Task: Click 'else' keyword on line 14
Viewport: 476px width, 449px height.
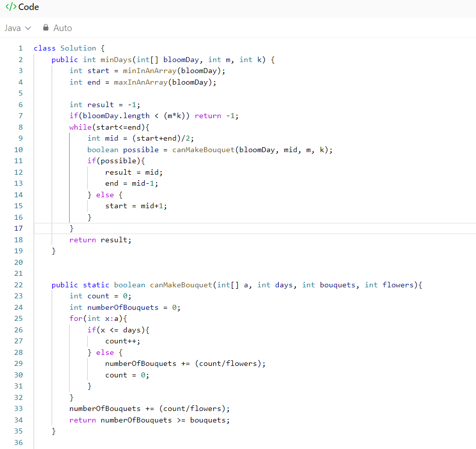Action: [105, 195]
